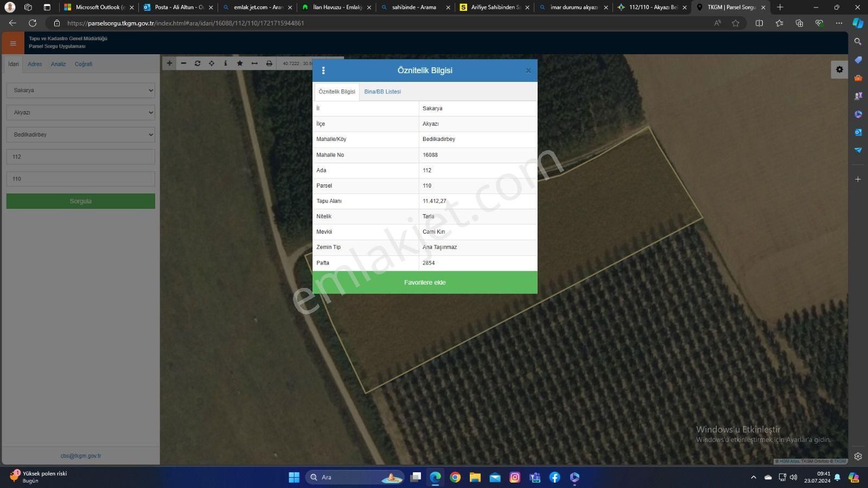Click the green Sorgula button
The height and width of the screenshot is (488, 868).
[80, 201]
